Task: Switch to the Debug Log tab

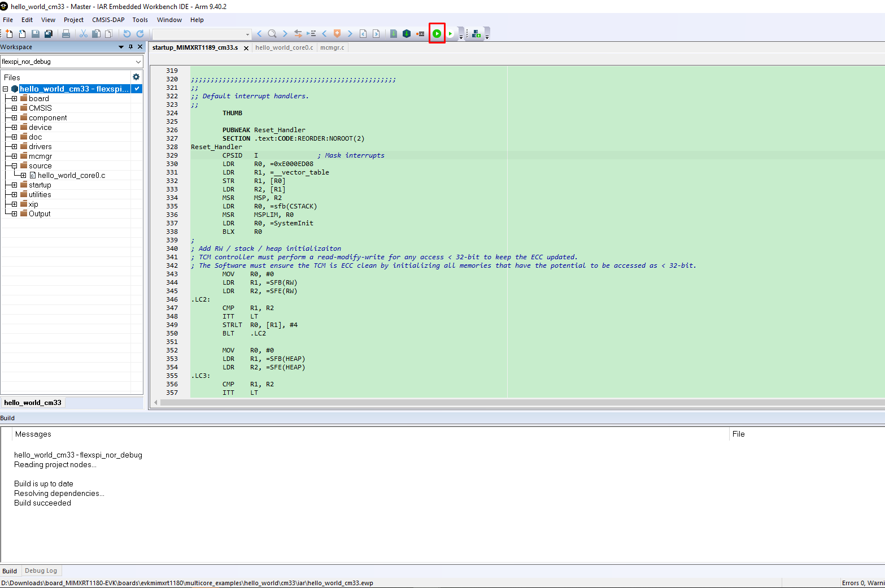Action: [x=41, y=570]
